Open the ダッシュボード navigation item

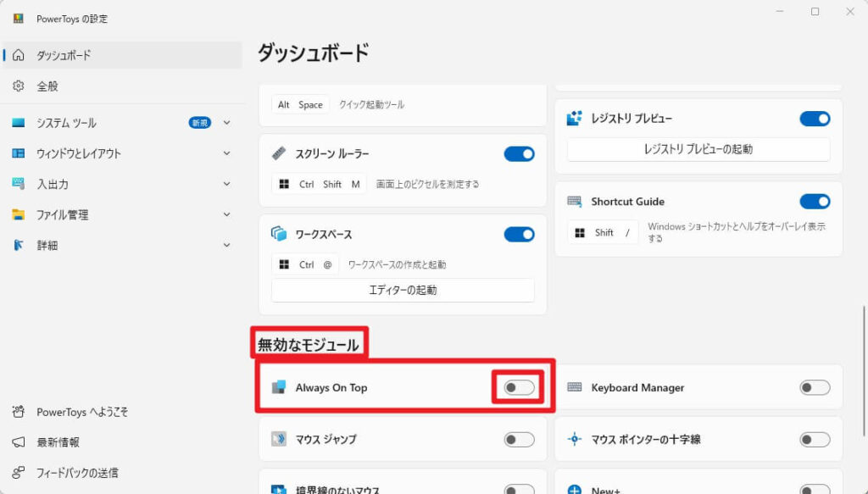tap(122, 55)
